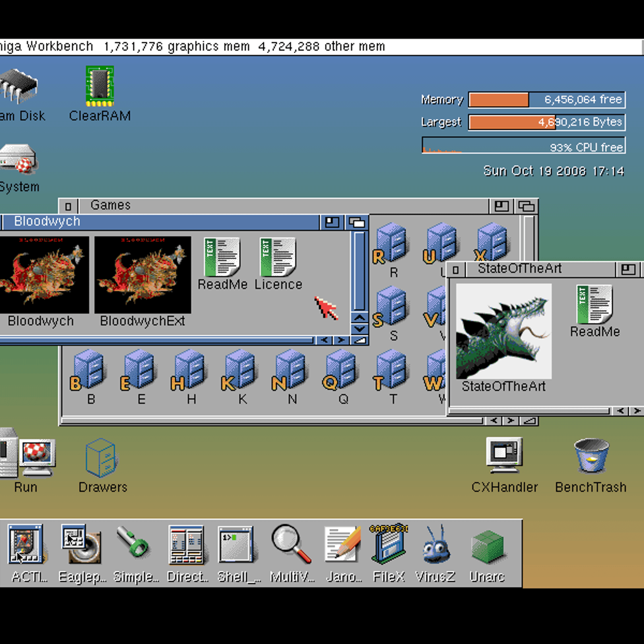Viewport: 644px width, 644px height.
Task: Open the X drawer in Games
Action: click(491, 242)
